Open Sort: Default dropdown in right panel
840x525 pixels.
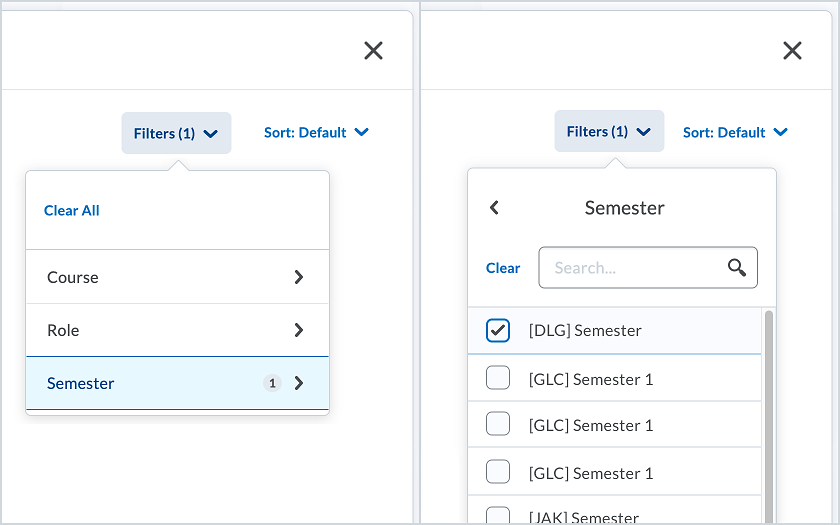click(735, 132)
